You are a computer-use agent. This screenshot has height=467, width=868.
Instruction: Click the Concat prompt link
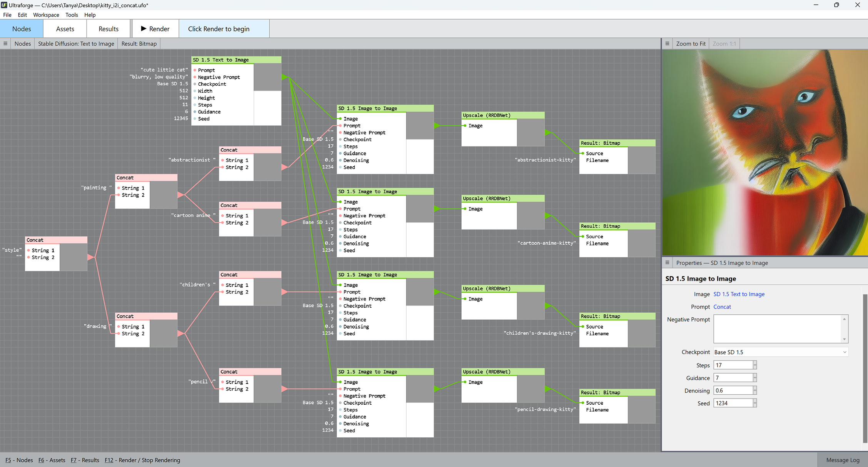pyautogui.click(x=722, y=307)
